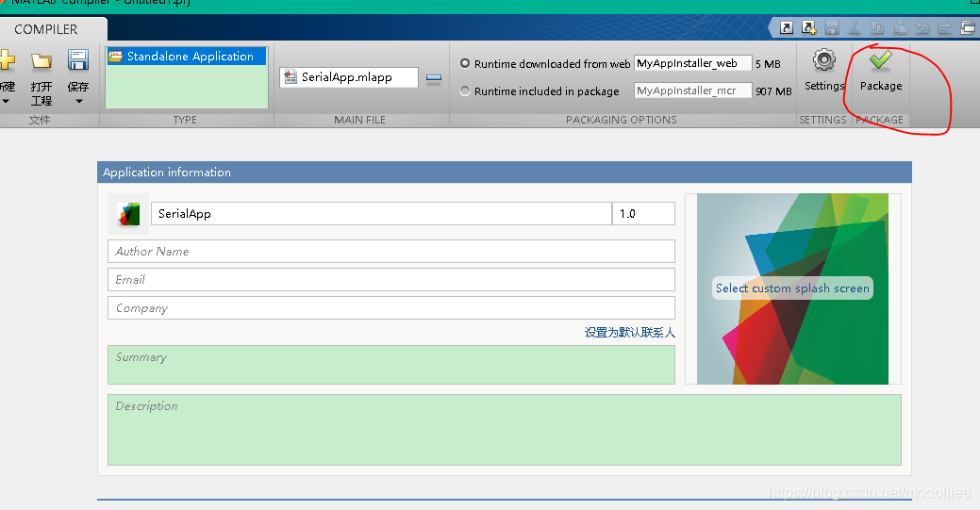Click the copy icon in quick toolbar
The height and width of the screenshot is (510, 980).
click(877, 27)
